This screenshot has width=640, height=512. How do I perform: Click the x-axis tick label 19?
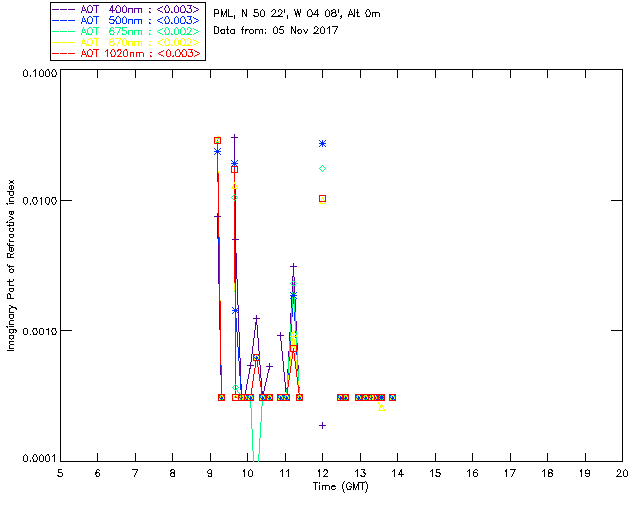[585, 473]
